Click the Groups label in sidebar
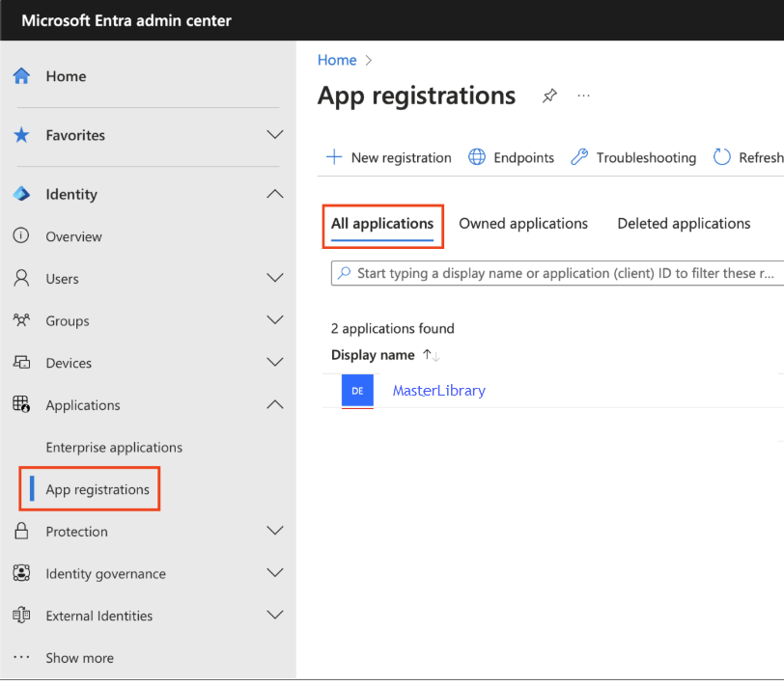 [68, 320]
